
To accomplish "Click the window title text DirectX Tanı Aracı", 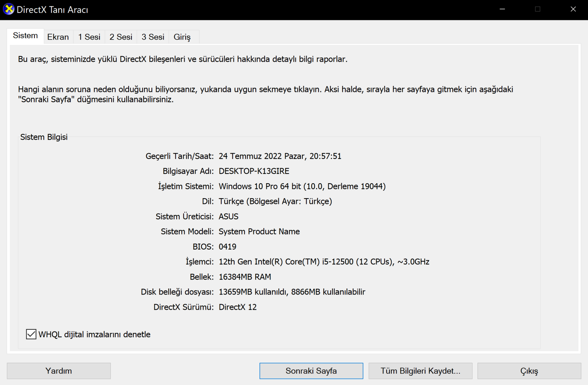I will click(52, 10).
